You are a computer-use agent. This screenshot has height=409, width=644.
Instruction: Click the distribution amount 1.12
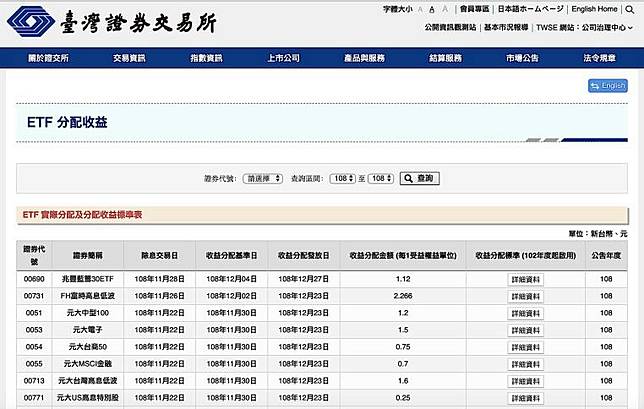click(403, 279)
